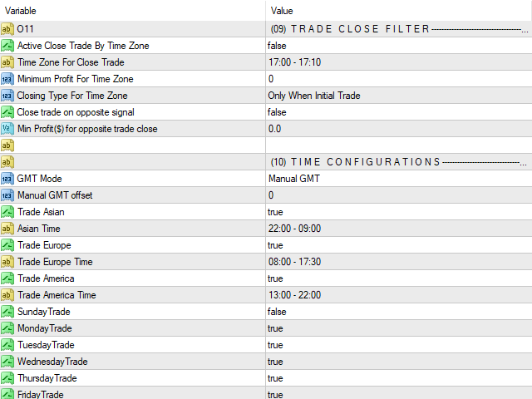Select the WednesdayTrade variable label
The image size is (532, 399).
pyautogui.click(x=52, y=362)
